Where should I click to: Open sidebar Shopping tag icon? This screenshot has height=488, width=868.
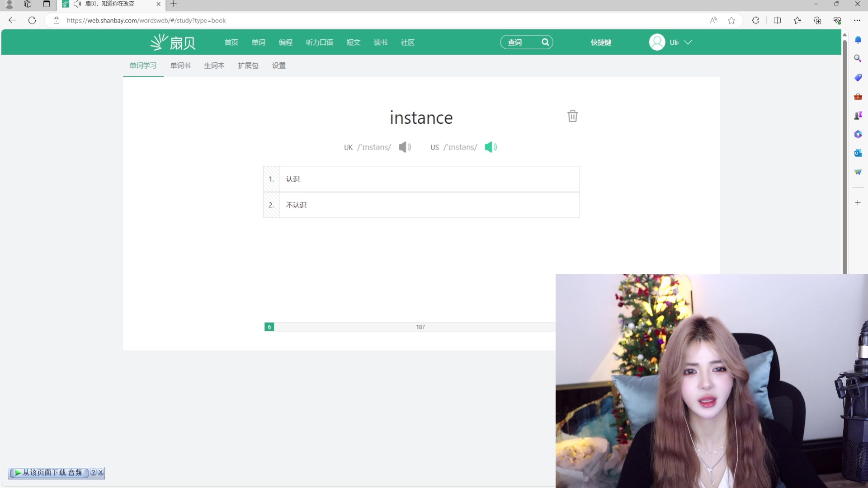coord(858,78)
